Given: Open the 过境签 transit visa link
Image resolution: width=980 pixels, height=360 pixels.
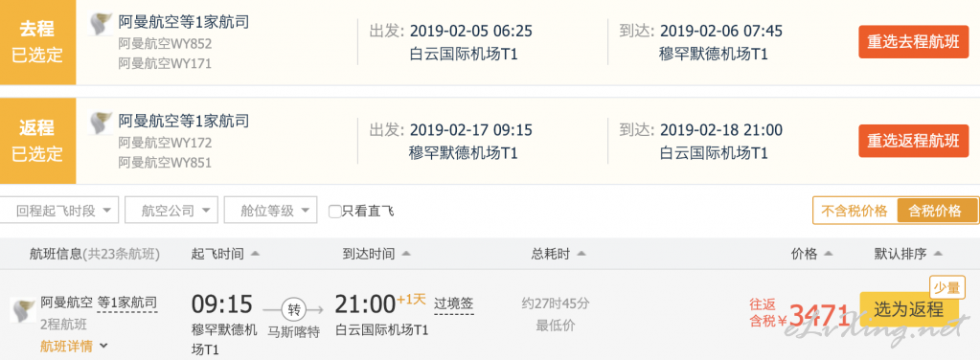Looking at the screenshot, I should coord(454,304).
